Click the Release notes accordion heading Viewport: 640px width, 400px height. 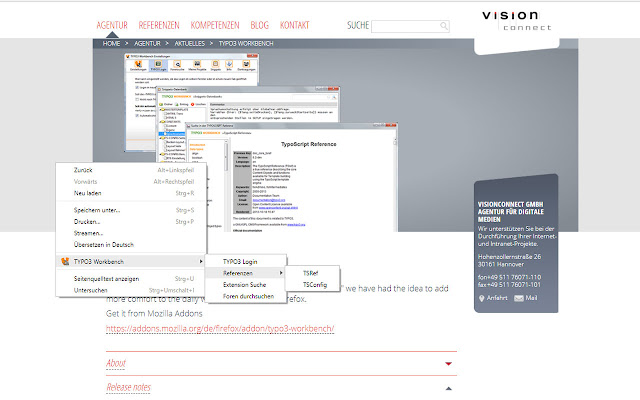(x=129, y=387)
